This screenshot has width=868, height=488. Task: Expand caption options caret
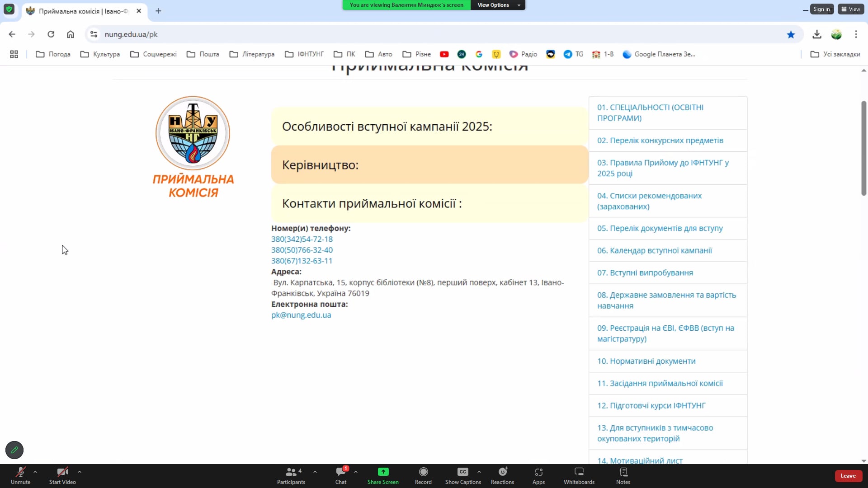(479, 472)
